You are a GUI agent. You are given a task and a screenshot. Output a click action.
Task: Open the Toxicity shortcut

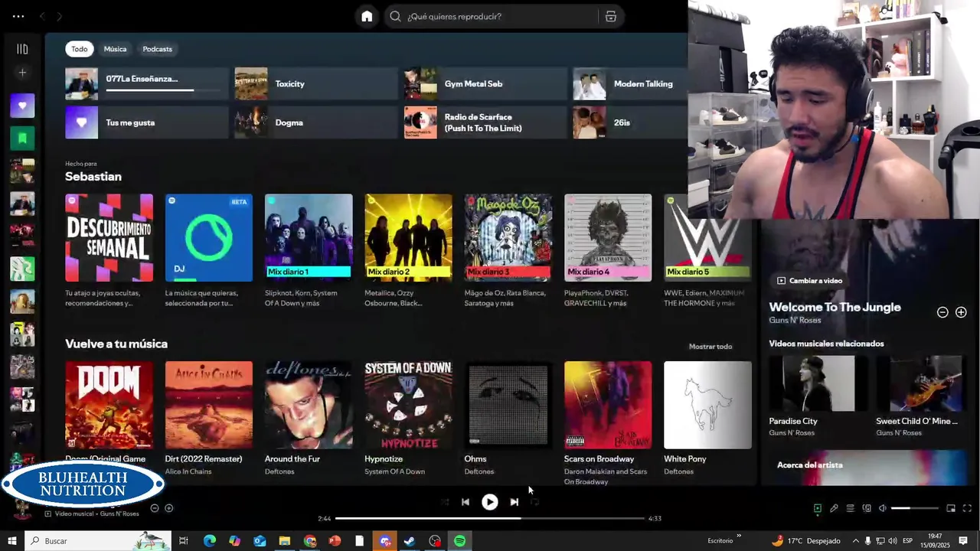315,84
